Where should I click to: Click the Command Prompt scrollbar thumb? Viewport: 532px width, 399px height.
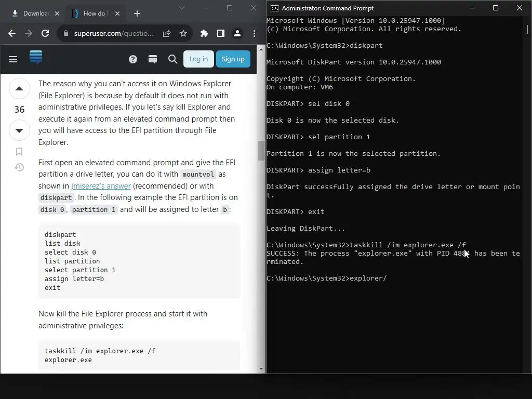tap(527, 29)
